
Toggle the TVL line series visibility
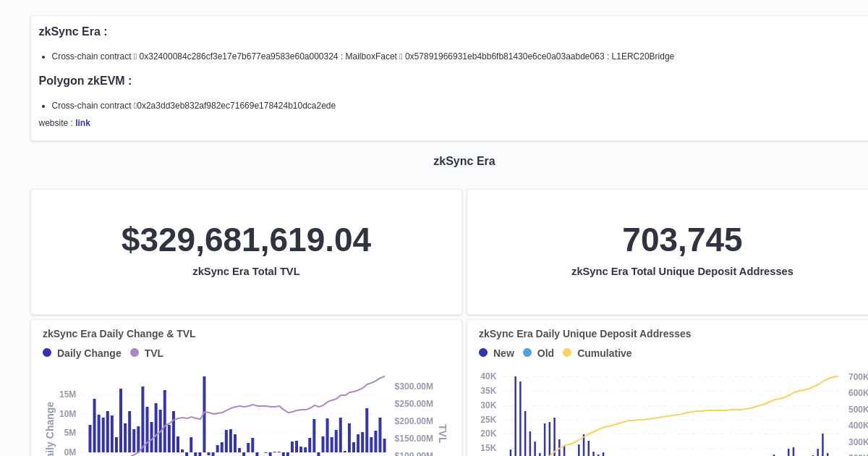(153, 353)
